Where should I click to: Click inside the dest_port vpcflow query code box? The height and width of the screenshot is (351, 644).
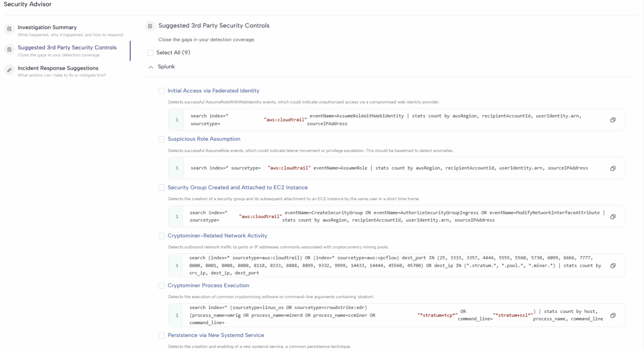click(397, 265)
